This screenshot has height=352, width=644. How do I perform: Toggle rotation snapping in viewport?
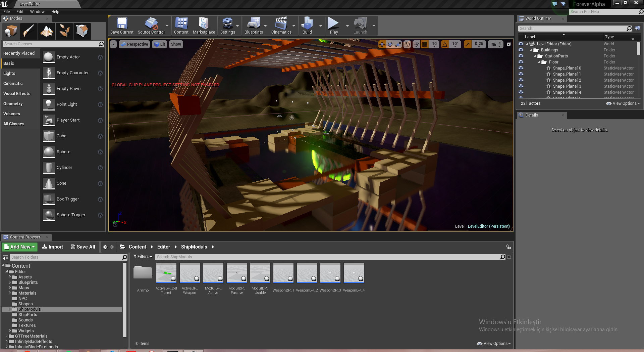pos(445,44)
